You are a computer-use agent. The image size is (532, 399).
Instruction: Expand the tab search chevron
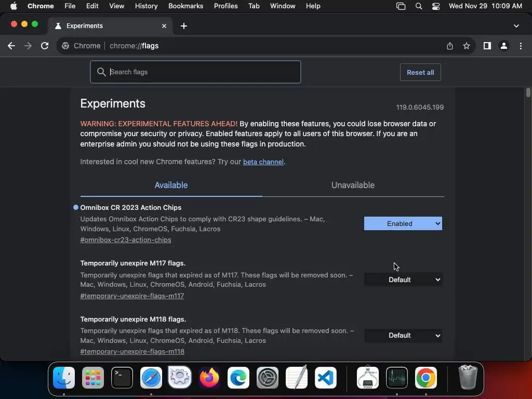coord(516,26)
